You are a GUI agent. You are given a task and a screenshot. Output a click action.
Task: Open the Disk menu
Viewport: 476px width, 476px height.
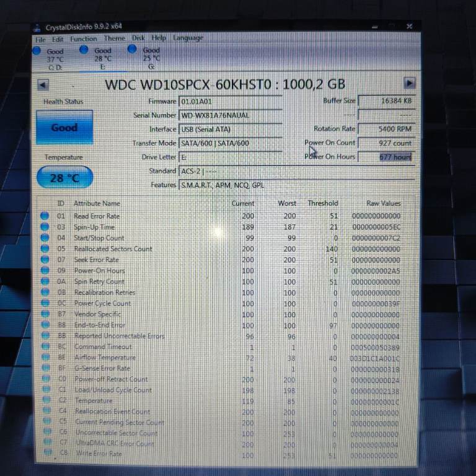pyautogui.click(x=138, y=38)
